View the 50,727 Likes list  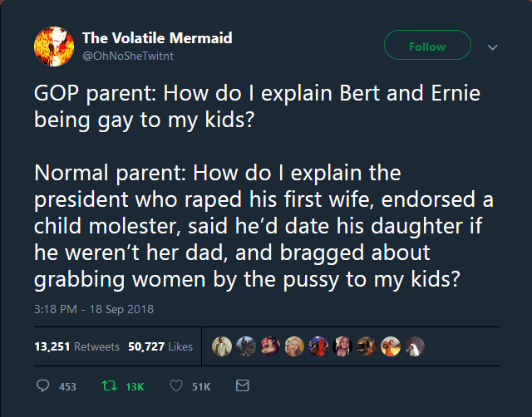click(160, 346)
